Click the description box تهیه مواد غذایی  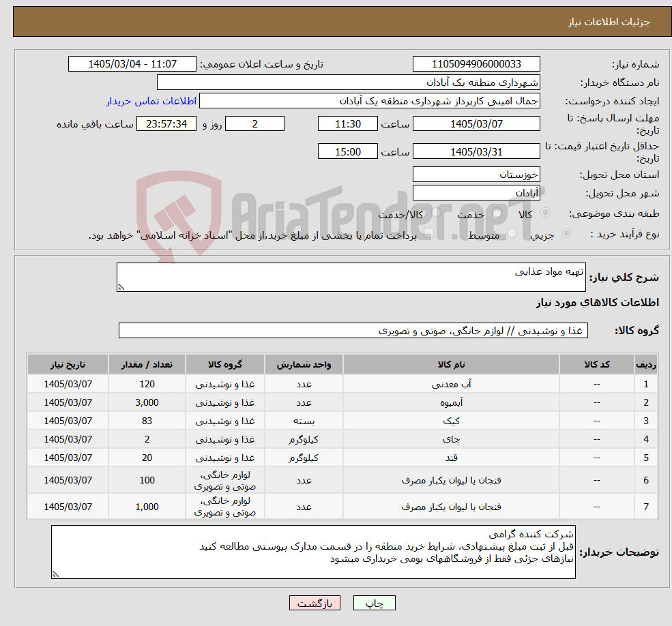tap(351, 278)
